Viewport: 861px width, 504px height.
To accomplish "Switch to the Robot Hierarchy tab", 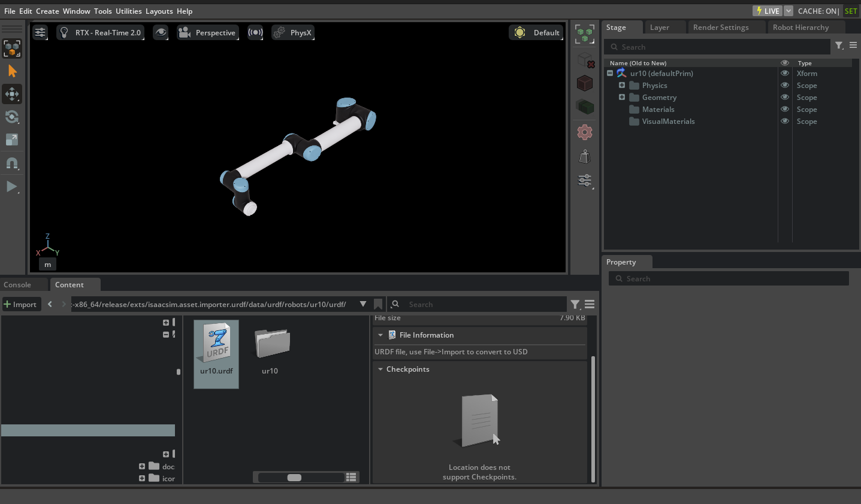I will 800,28.
